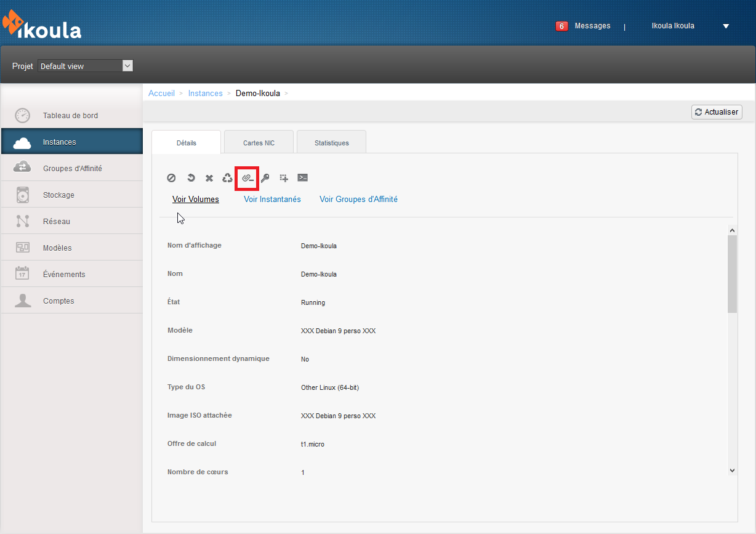
Task: Switch to the Statistiques tab
Action: [331, 142]
